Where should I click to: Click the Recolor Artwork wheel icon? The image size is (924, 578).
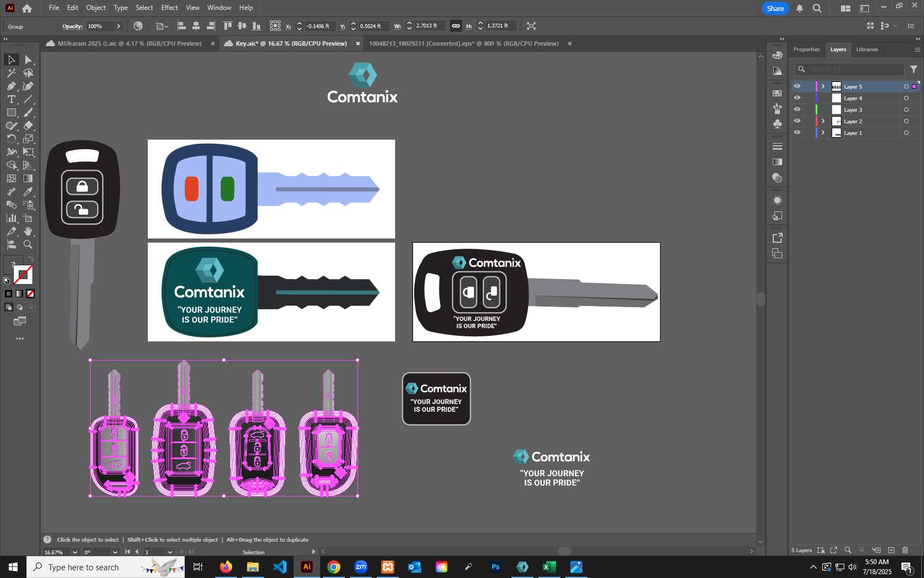point(138,26)
